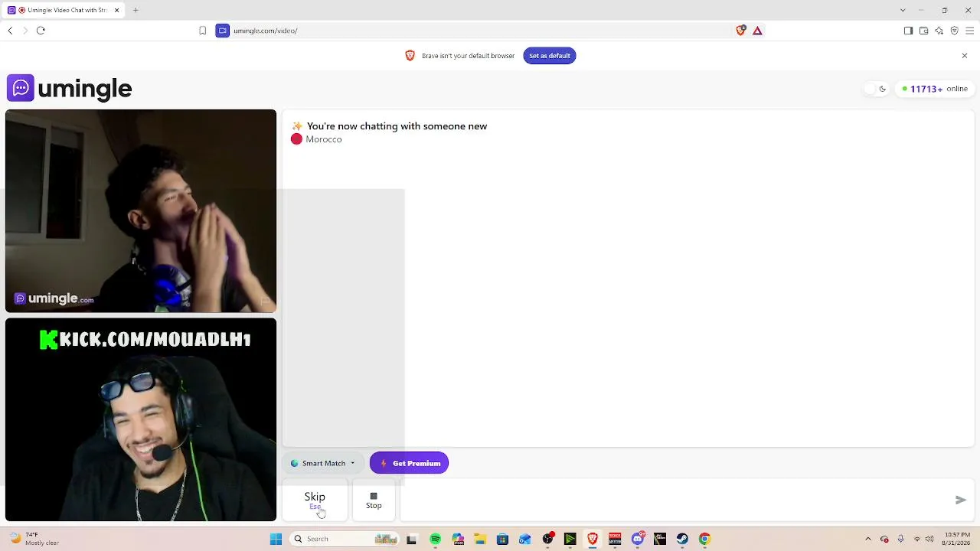Open Google Chrome from the taskbar
Image resolution: width=980 pixels, height=551 pixels.
coord(704,539)
